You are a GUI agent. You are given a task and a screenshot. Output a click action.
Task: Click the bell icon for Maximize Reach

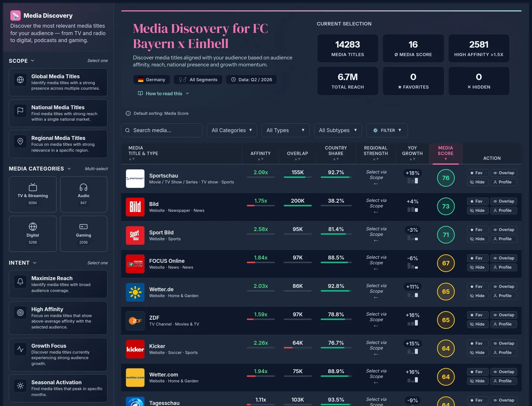coord(20,282)
